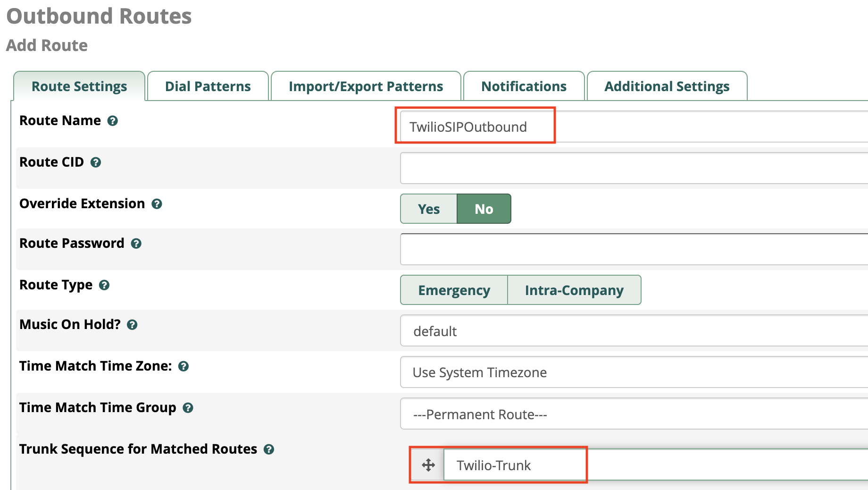Open the Time Match Time Group dropdown
The height and width of the screenshot is (490, 868).
click(632, 414)
